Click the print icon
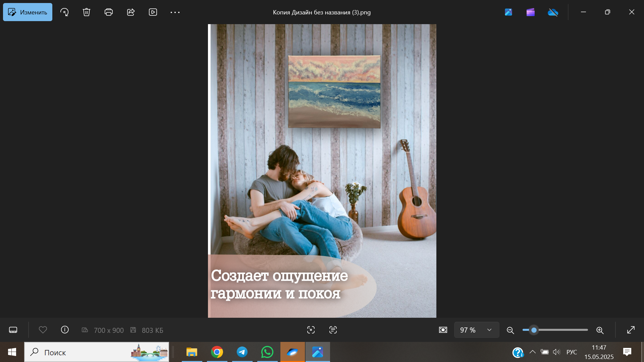This screenshot has height=362, width=644. 109,12
